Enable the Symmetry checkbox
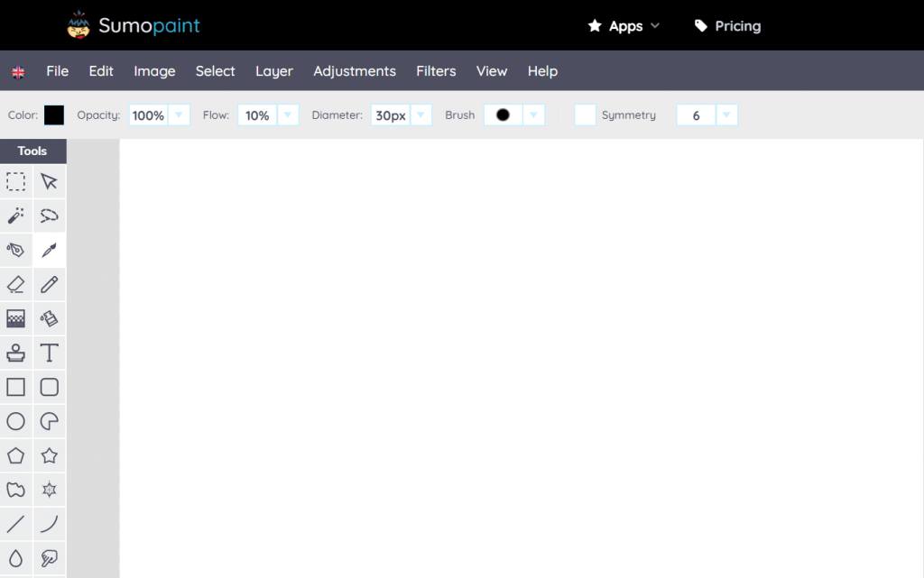 click(585, 115)
